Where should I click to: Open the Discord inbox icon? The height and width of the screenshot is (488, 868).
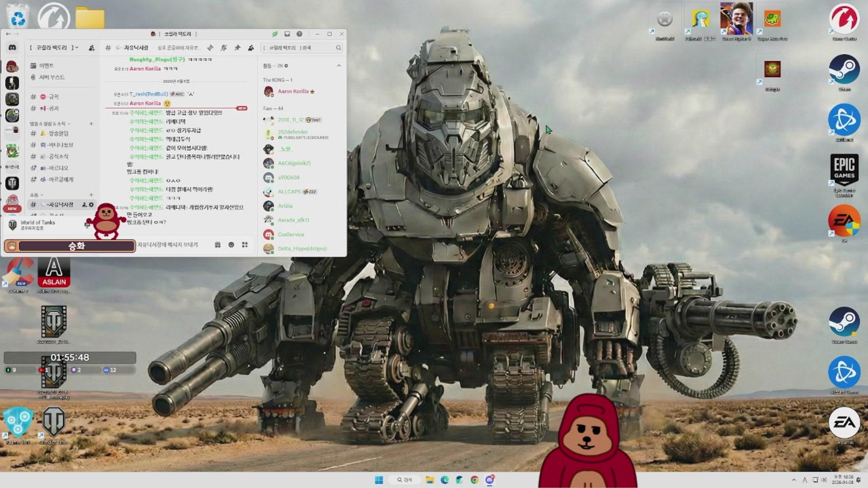(287, 34)
